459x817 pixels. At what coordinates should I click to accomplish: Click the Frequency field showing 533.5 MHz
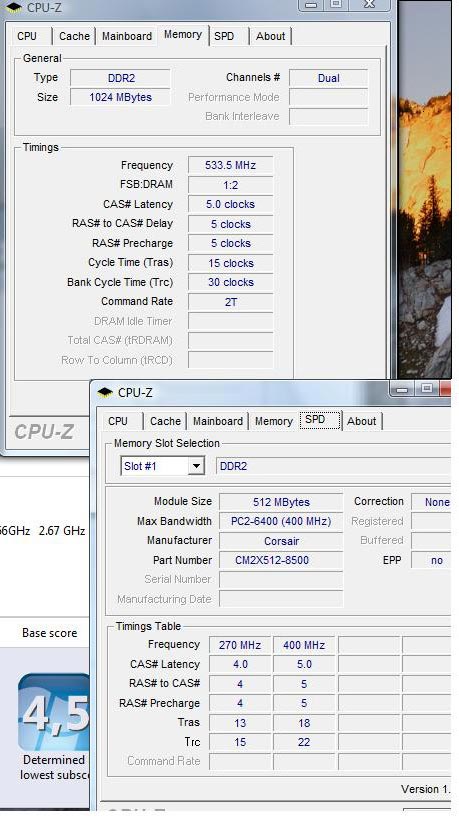click(x=230, y=165)
